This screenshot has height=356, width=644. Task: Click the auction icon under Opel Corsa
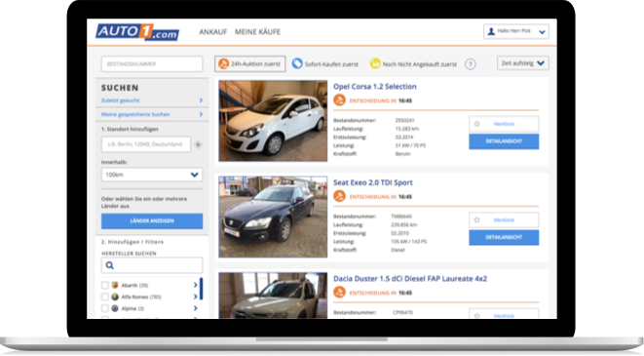click(x=339, y=100)
